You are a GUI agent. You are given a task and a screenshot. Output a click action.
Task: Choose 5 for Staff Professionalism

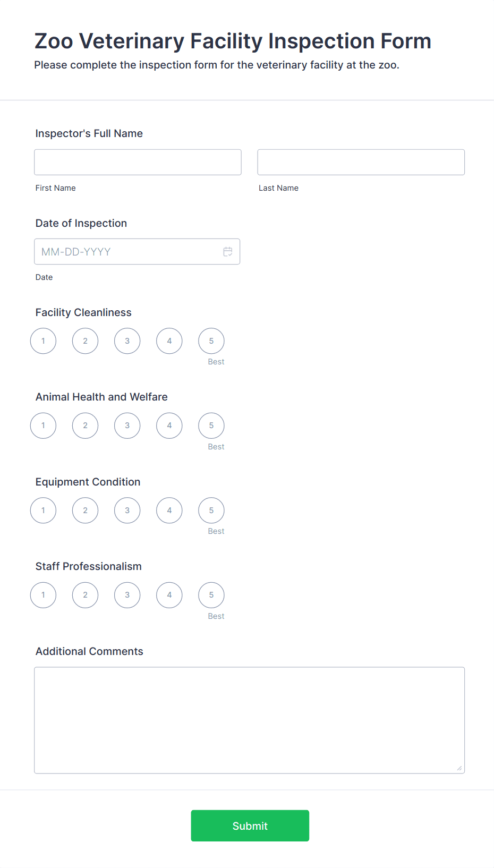[211, 595]
